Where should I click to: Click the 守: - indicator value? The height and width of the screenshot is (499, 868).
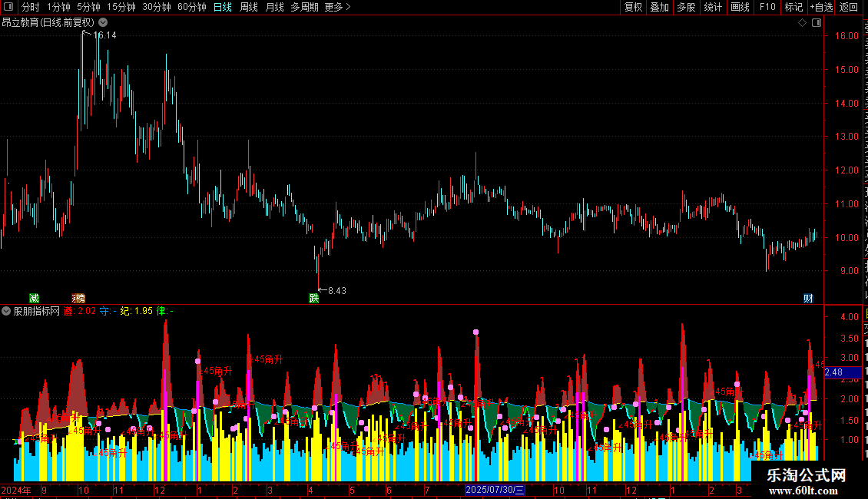pyautogui.click(x=108, y=311)
